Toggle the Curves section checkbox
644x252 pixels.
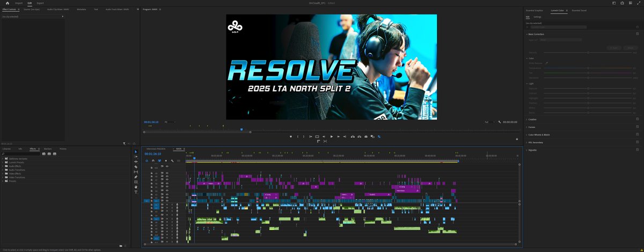pos(637,127)
